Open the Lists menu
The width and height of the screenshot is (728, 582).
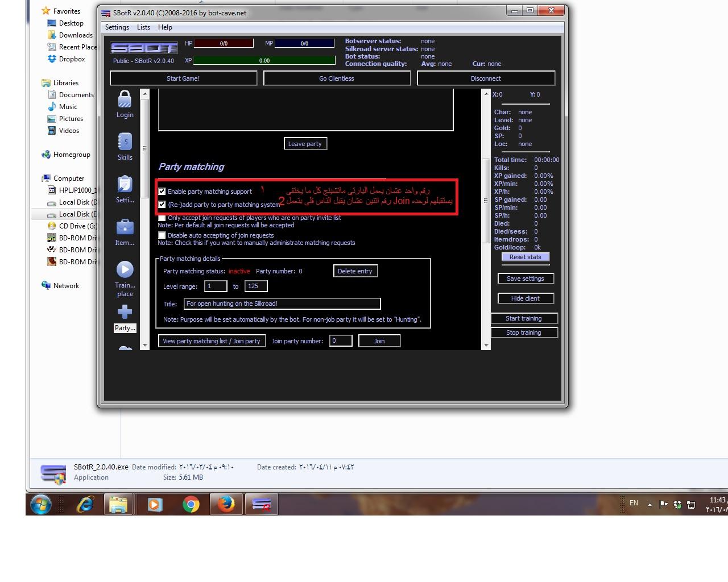click(x=144, y=27)
